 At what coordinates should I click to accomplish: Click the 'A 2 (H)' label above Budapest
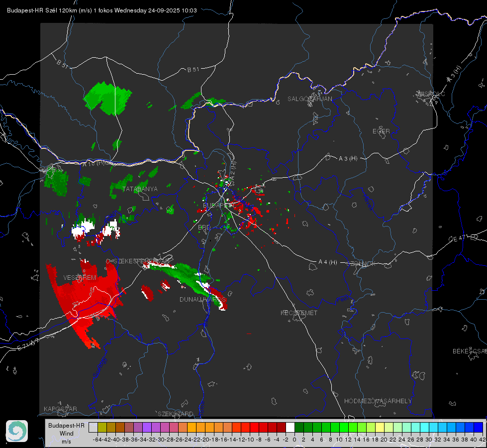[233, 170]
